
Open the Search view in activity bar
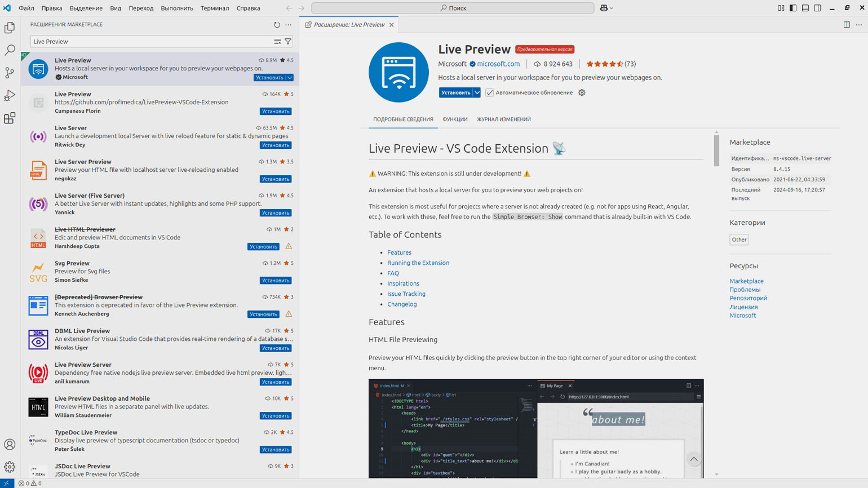point(10,50)
